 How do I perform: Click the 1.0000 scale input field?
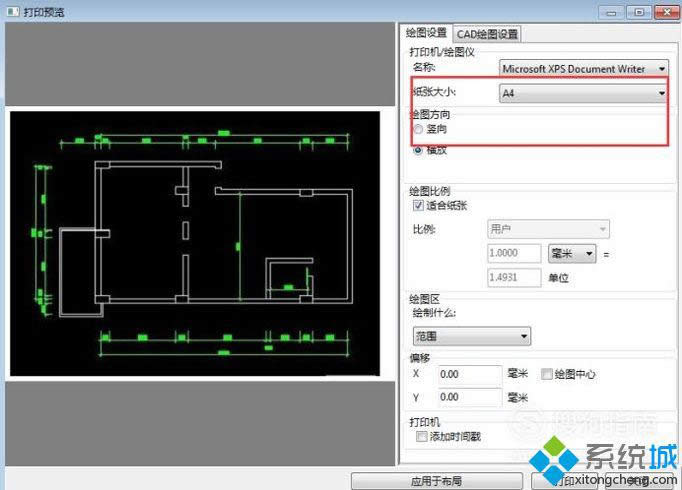514,253
